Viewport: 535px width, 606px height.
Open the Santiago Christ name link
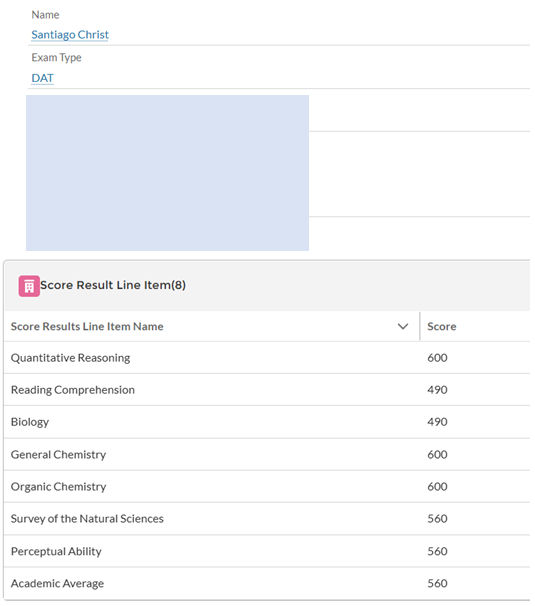pyautogui.click(x=70, y=35)
